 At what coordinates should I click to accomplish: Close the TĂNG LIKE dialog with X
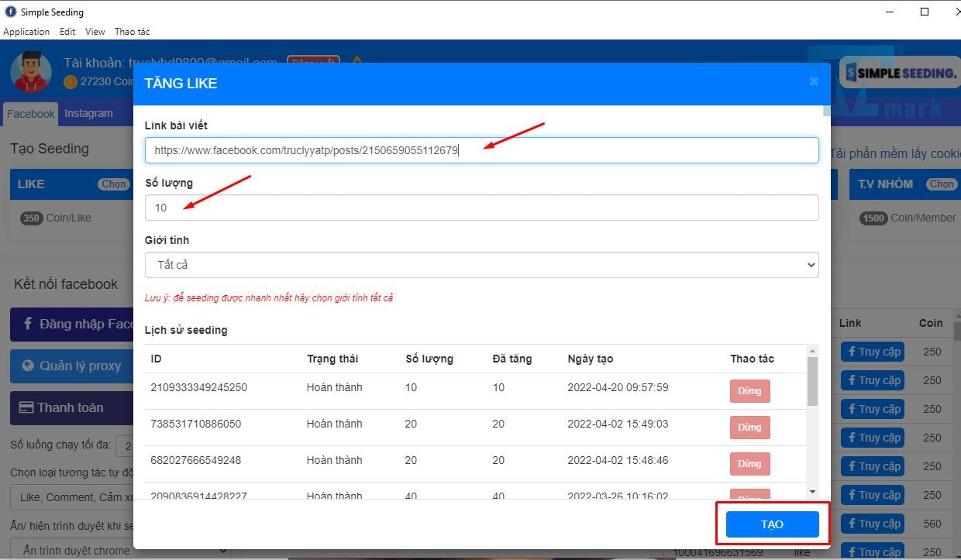click(x=813, y=81)
